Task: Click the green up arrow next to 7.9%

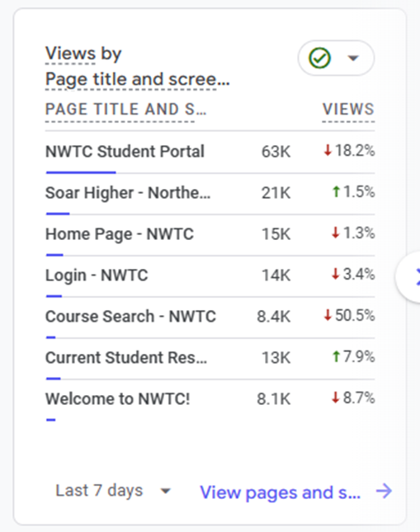Action: [336, 356]
